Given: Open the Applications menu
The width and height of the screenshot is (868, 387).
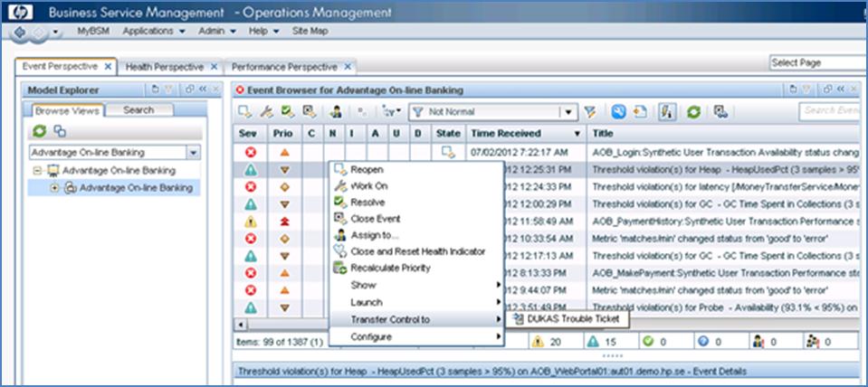Looking at the screenshot, I should [154, 31].
